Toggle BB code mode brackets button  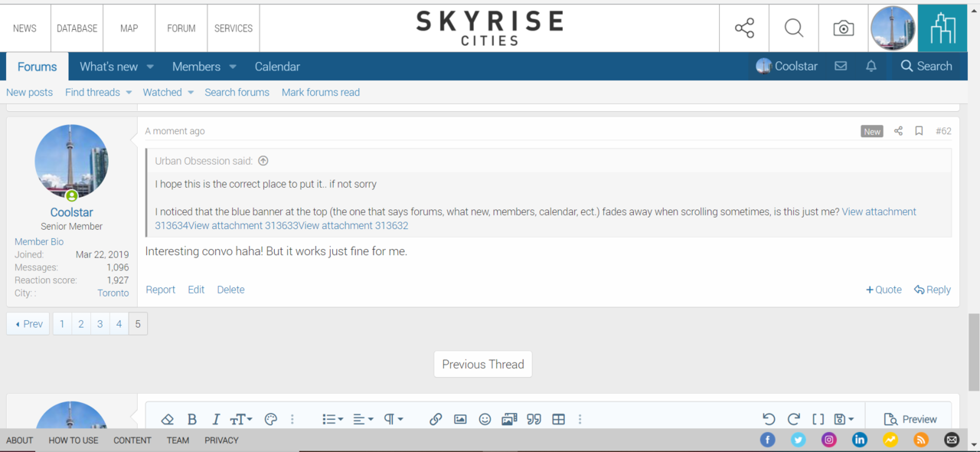click(x=818, y=419)
